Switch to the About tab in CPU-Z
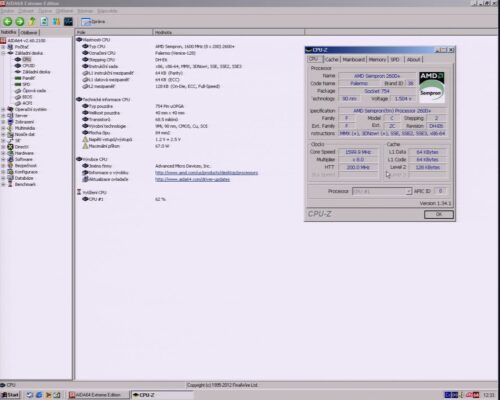The height and width of the screenshot is (400, 500). click(413, 59)
